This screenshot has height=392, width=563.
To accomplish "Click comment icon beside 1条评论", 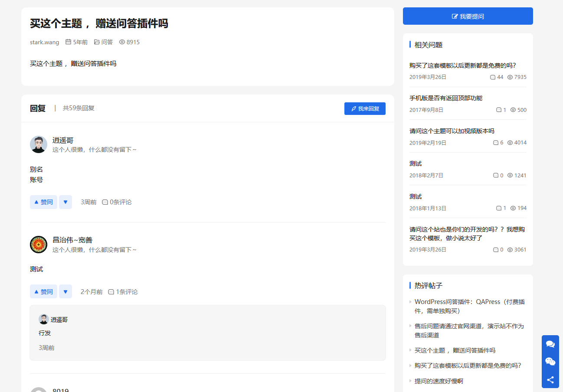I will click(x=111, y=292).
